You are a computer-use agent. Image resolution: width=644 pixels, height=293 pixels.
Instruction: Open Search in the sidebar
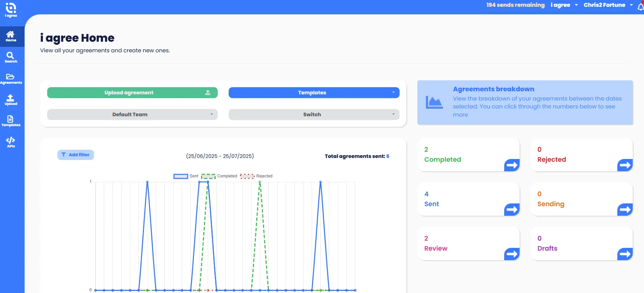coord(11,57)
